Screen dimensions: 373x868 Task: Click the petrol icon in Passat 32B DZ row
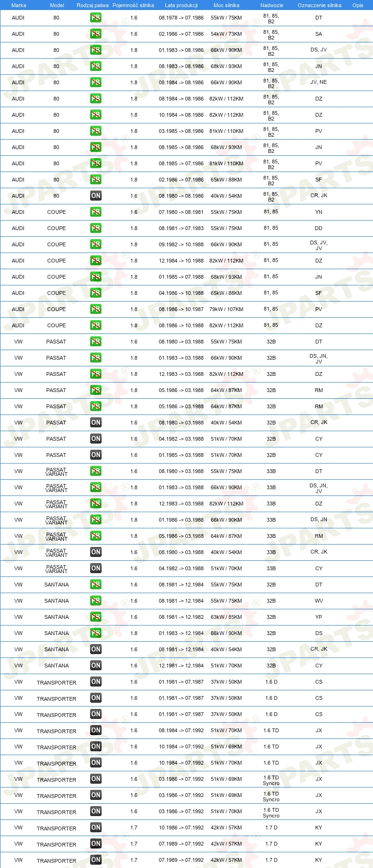click(96, 374)
